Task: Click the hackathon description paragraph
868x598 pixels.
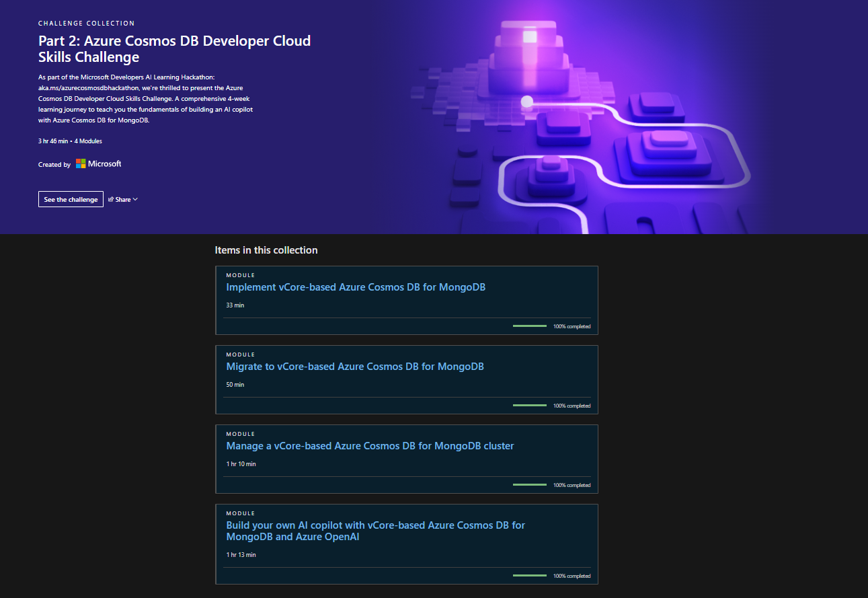Action: point(146,99)
